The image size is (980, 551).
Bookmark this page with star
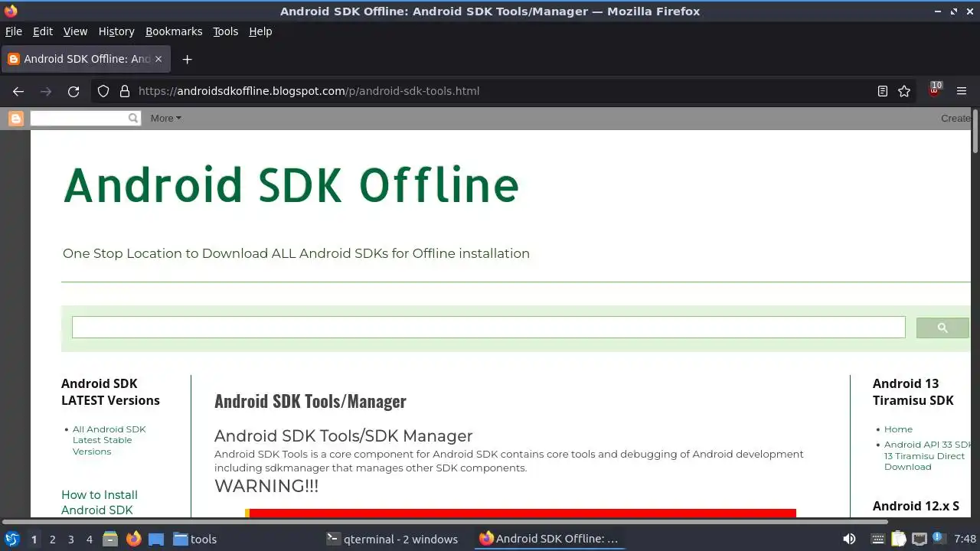coord(904,91)
